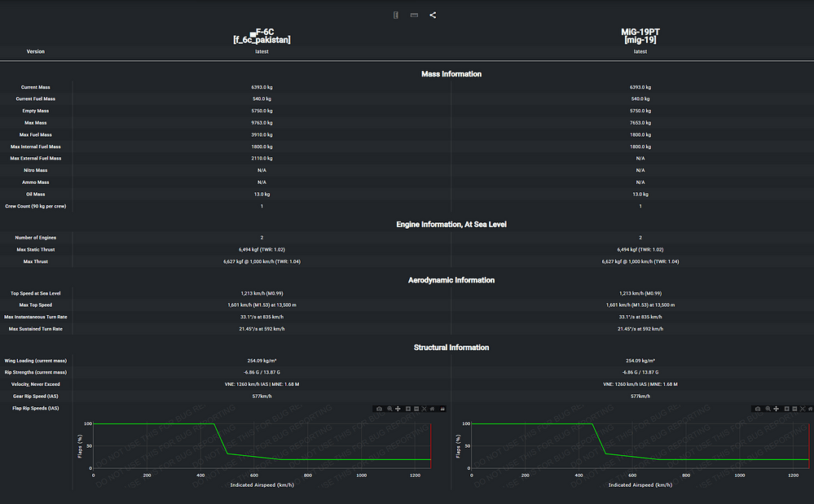Screen dimensions: 814x504
Task: Click the F-6C [f_6c_pakistan] aircraft title
Action: coord(262,36)
